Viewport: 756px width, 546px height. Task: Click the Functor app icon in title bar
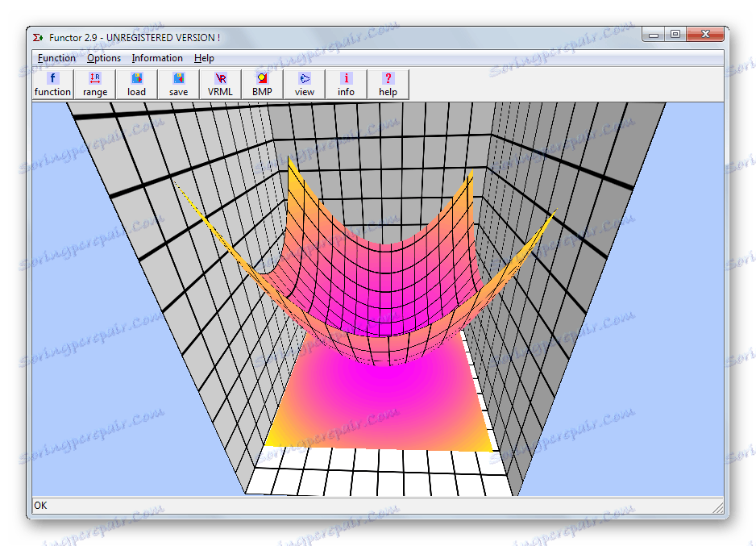tap(38, 38)
